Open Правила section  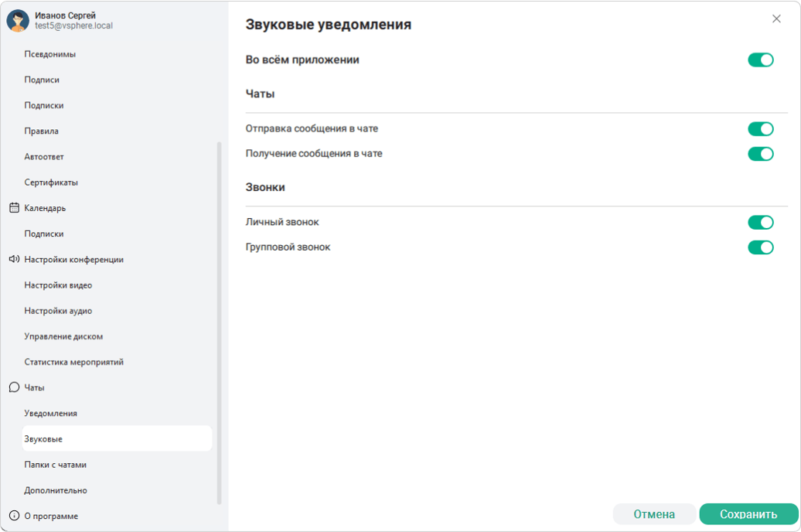tap(42, 131)
